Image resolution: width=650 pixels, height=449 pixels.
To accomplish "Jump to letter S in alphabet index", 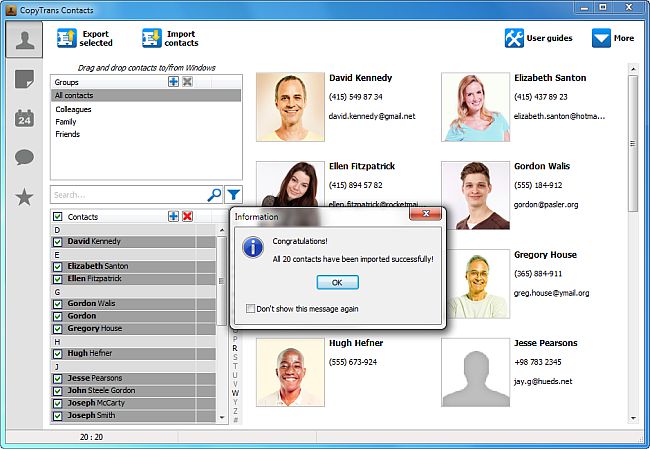I will [235, 357].
